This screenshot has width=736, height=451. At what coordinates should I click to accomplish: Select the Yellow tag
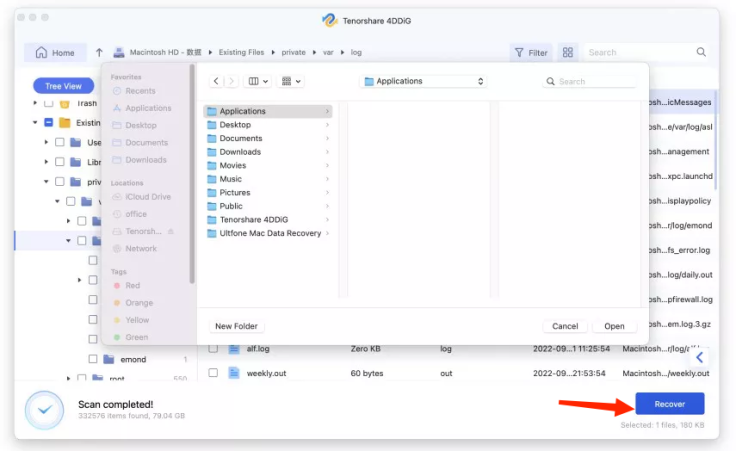click(131, 320)
